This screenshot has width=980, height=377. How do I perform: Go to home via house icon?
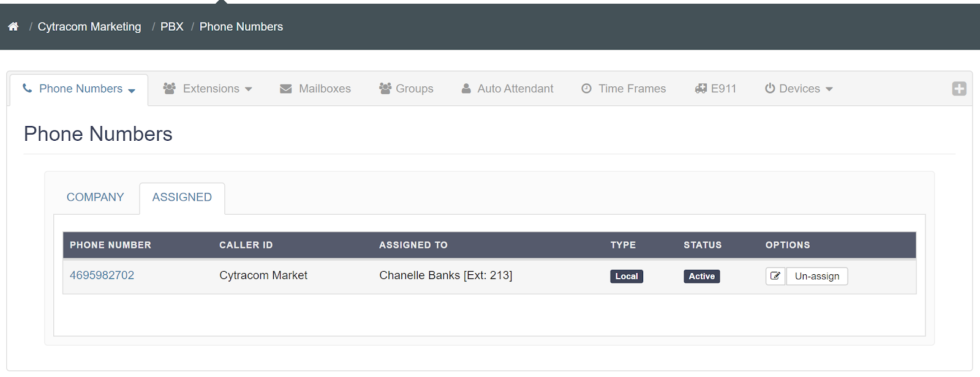tap(13, 26)
